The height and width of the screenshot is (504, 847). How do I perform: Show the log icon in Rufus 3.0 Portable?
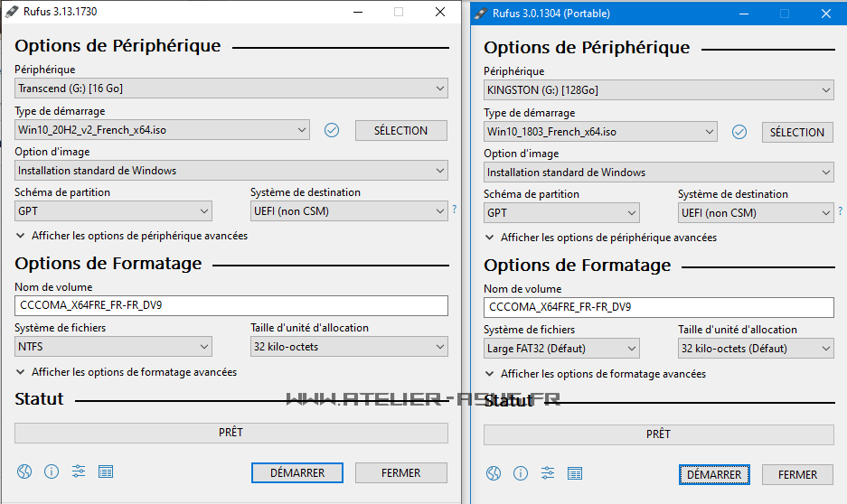(575, 473)
